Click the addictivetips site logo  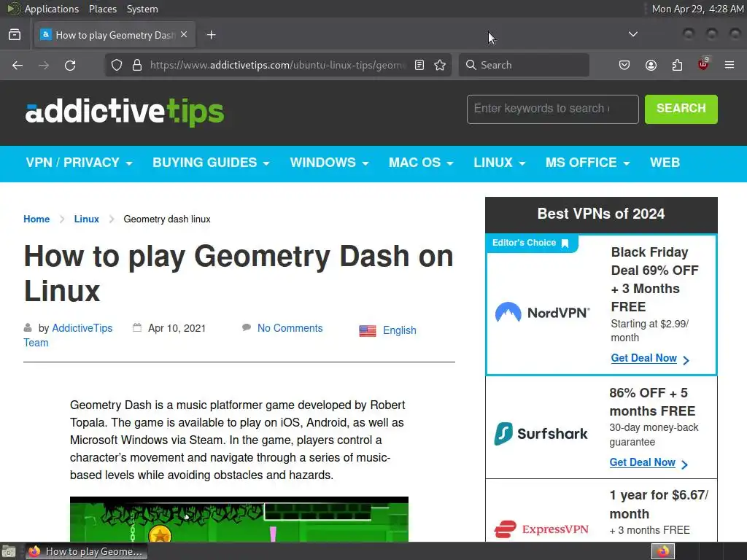pos(125,112)
